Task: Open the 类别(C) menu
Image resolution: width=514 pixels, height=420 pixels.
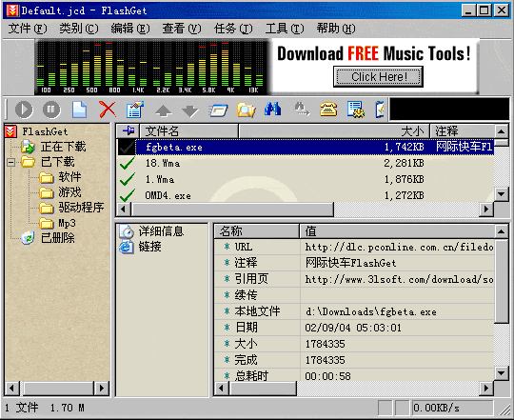Action: (x=79, y=29)
